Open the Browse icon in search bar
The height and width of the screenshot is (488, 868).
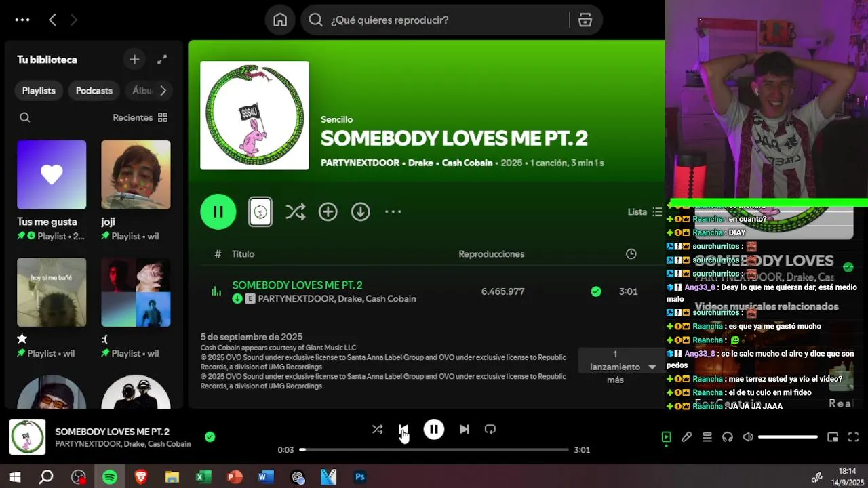(x=585, y=20)
